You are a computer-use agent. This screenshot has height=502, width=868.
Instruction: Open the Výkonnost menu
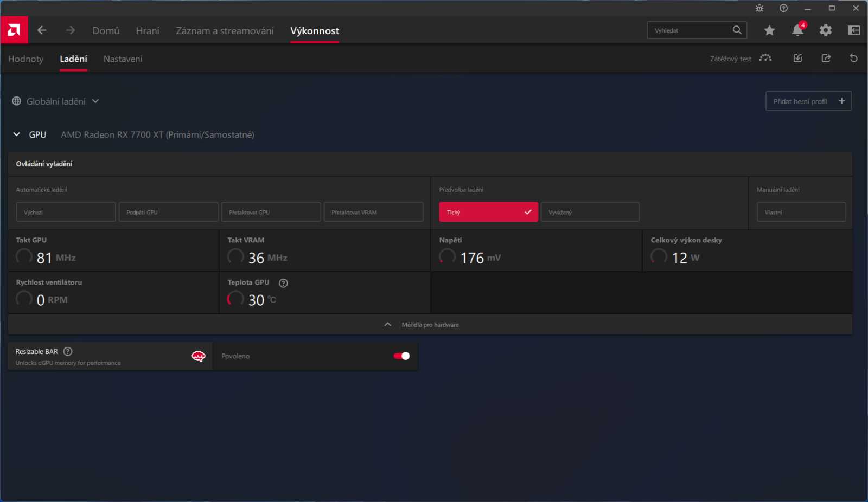(x=315, y=31)
